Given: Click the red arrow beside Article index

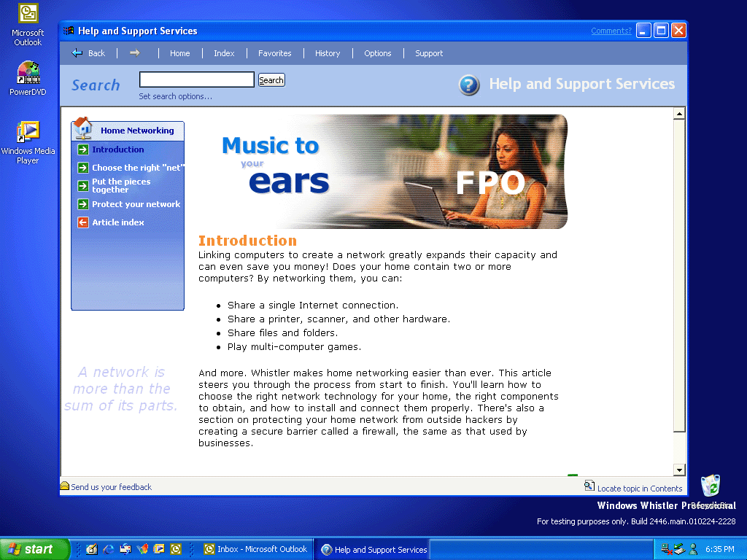Looking at the screenshot, I should pyautogui.click(x=83, y=222).
